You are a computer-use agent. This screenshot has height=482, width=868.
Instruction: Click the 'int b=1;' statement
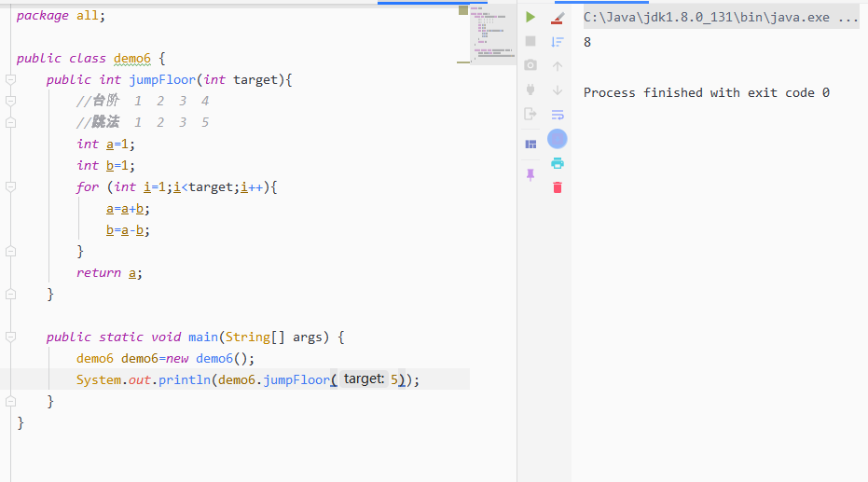tap(105, 166)
